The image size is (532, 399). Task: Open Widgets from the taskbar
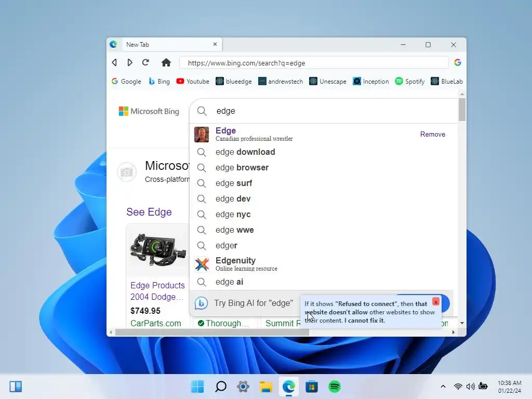pyautogui.click(x=16, y=387)
